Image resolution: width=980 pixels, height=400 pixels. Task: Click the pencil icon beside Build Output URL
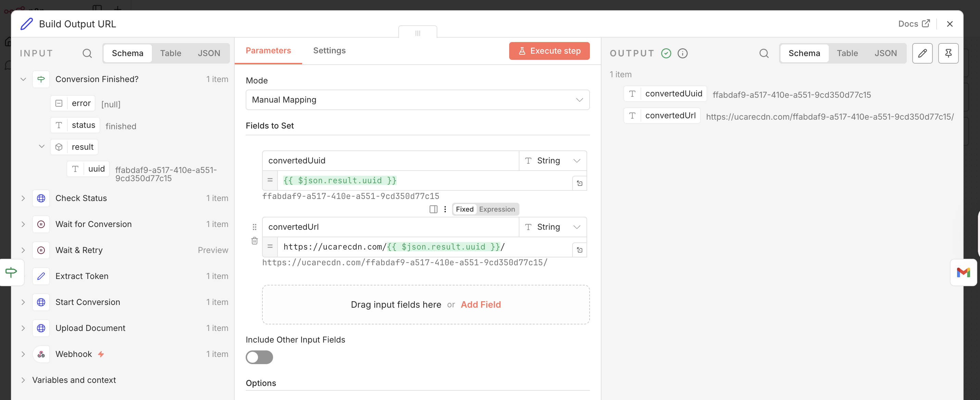coord(27,24)
